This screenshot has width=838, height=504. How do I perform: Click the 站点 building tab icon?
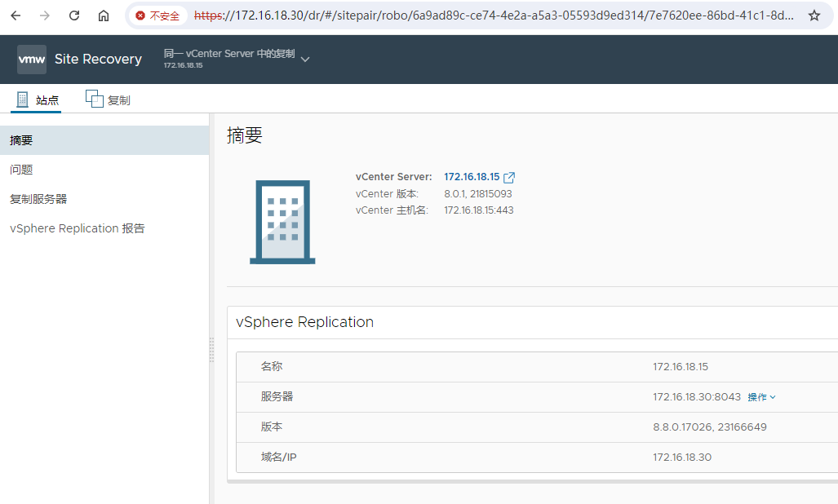coord(23,99)
